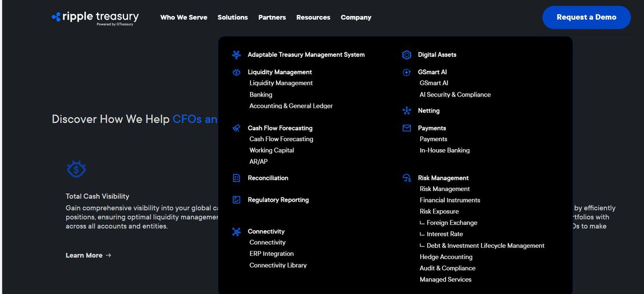The width and height of the screenshot is (644, 294).
Task: Open the Reconciliation page
Action: (x=268, y=178)
